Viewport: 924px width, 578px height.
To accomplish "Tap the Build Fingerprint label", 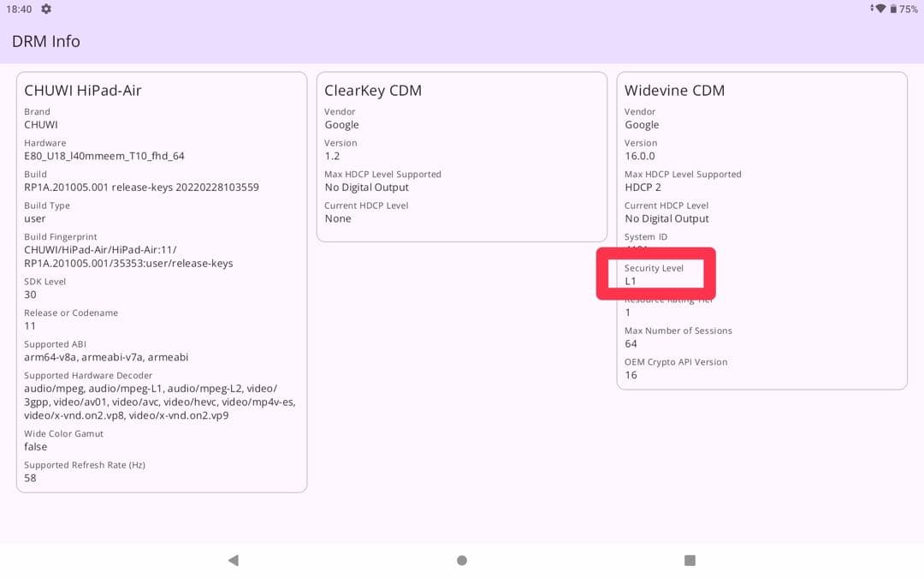I will 61,236.
